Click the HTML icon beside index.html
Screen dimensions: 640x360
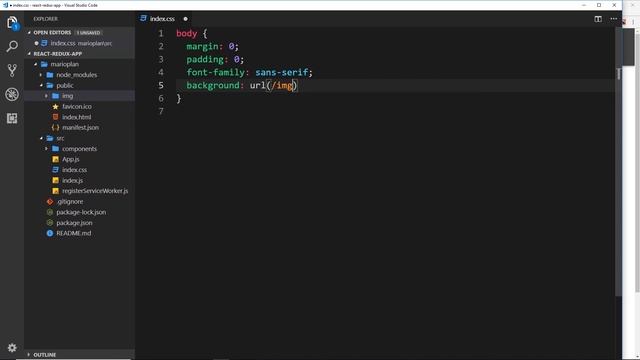click(x=56, y=117)
